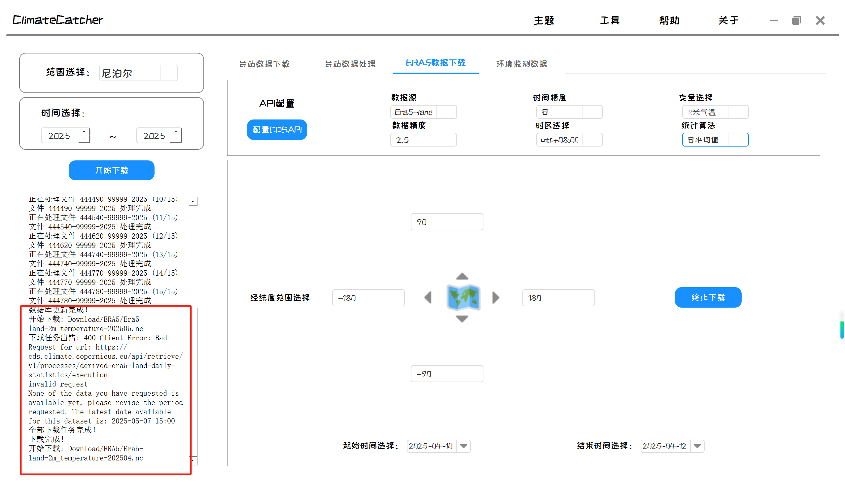Open the 工具 menu
The image size is (845, 504).
[610, 20]
